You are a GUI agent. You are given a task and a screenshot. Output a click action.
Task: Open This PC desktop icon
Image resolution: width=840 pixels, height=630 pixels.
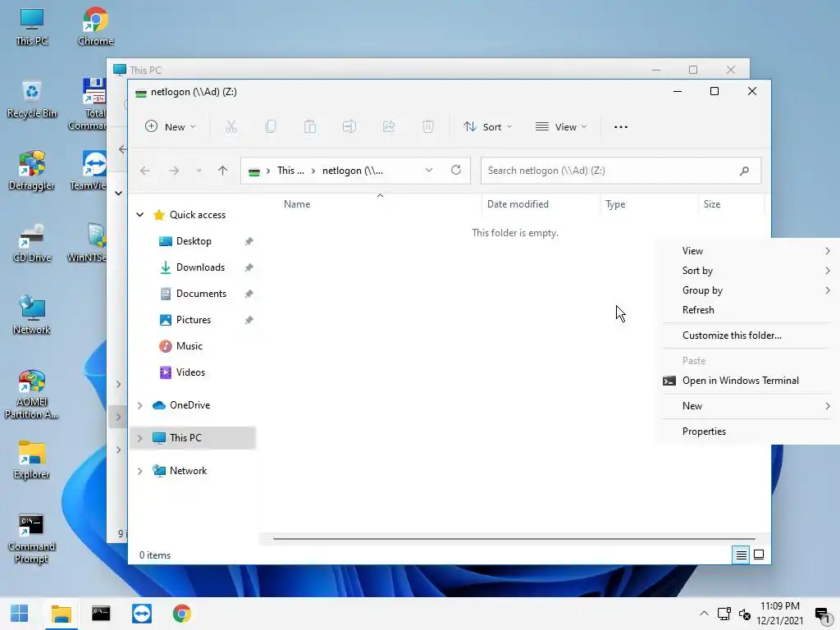point(32,27)
